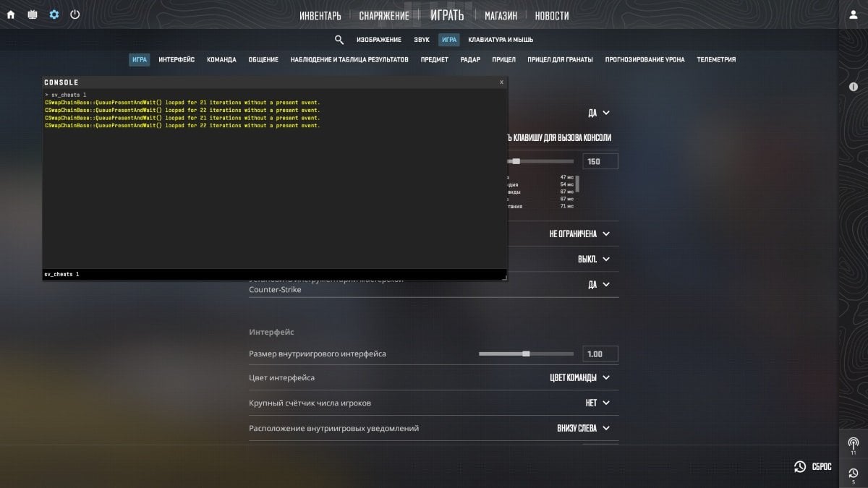Switch to ЗВУК settings tab
Screen dimensions: 868x488
coord(422,40)
